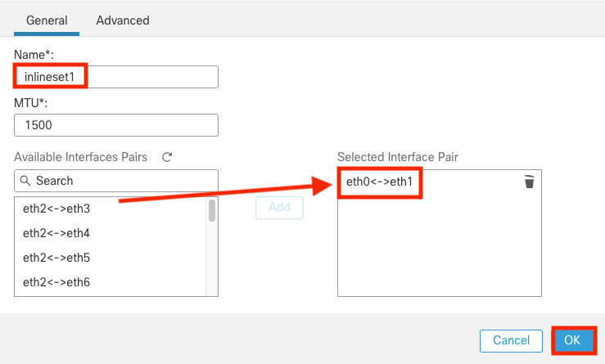Delete the eth0<->eth1 pair with trash icon
This screenshot has height=364, width=605.
529,182
